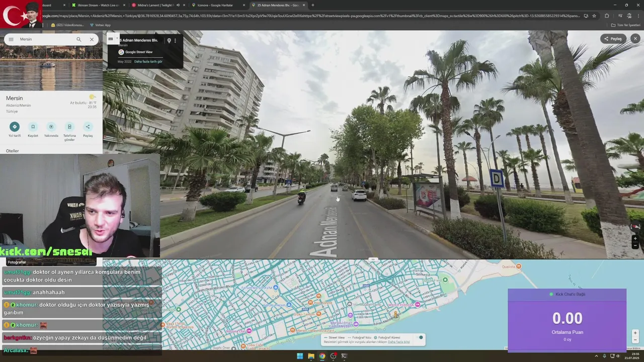
Task: Zoom in the mini map with plus
Action: (635, 333)
